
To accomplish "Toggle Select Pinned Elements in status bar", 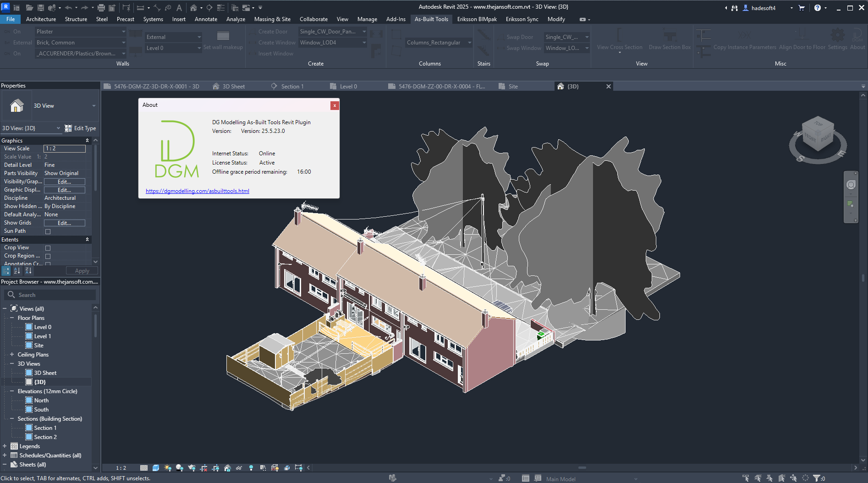I will 770,478.
